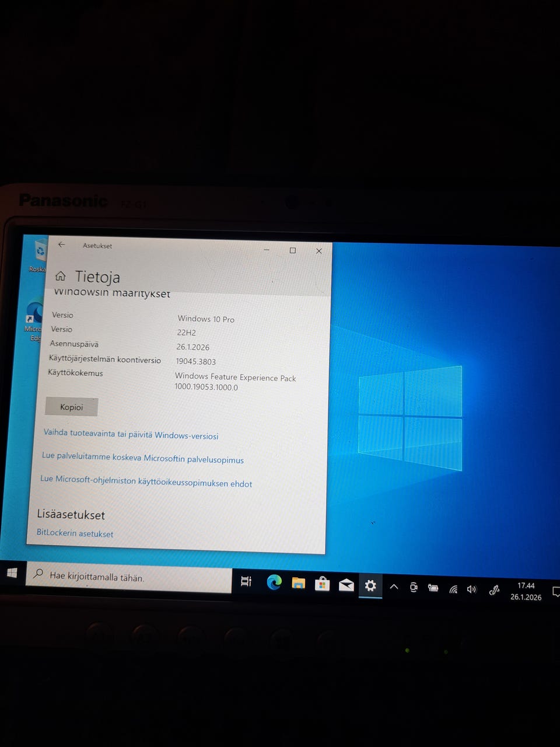Open Microsoft Store from the taskbar
The height and width of the screenshot is (747, 560).
tap(322, 584)
